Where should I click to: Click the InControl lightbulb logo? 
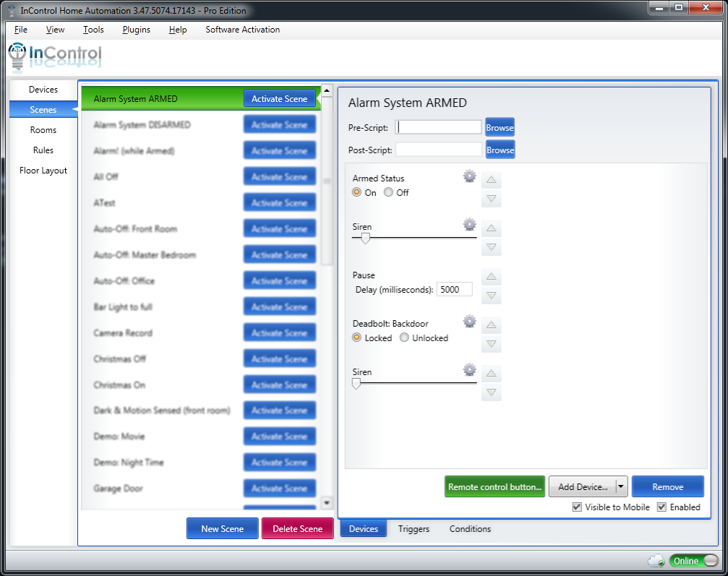[17, 55]
